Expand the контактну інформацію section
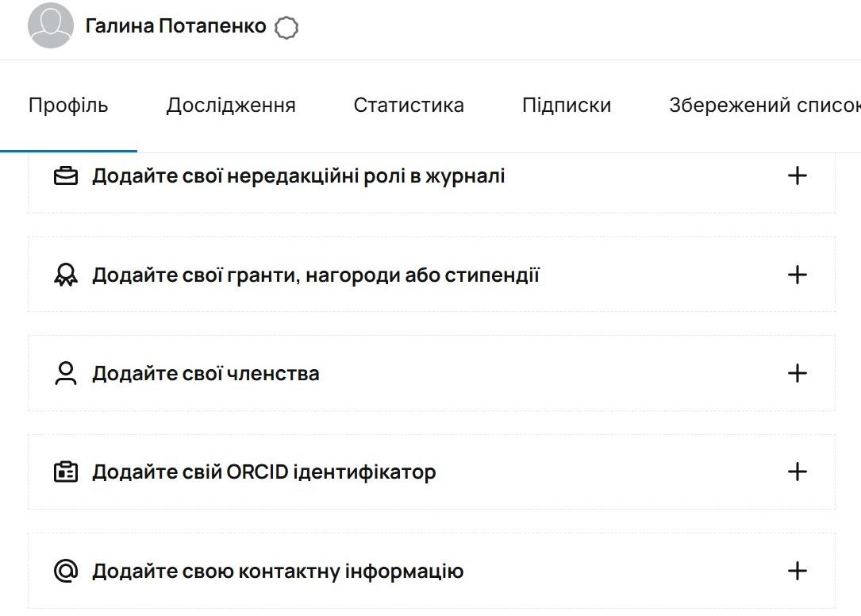Screen dimensions: 861x616 click(797, 571)
